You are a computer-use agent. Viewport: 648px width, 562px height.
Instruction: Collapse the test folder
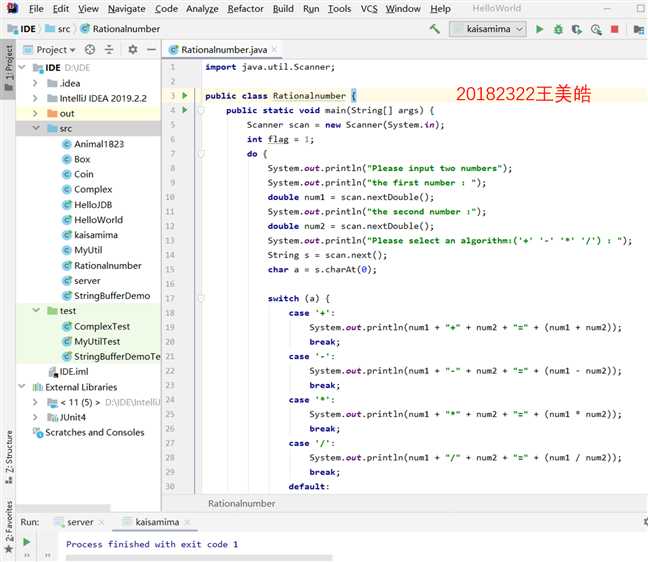(36, 311)
